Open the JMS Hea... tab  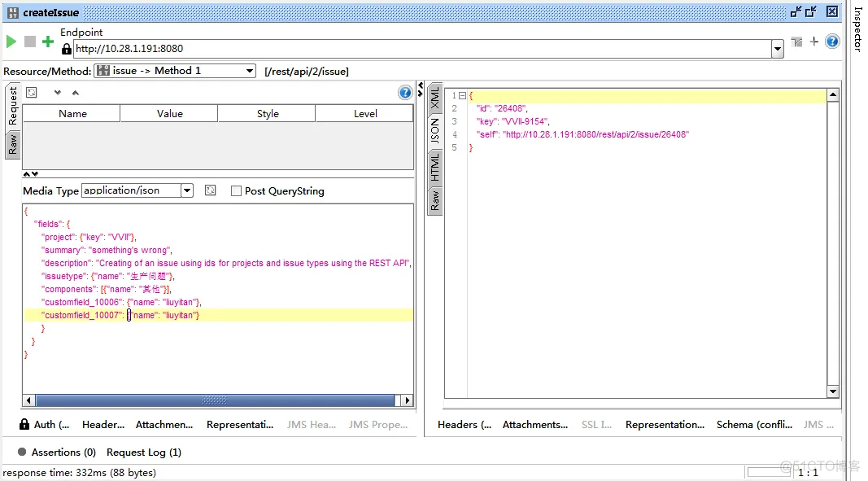coord(312,425)
